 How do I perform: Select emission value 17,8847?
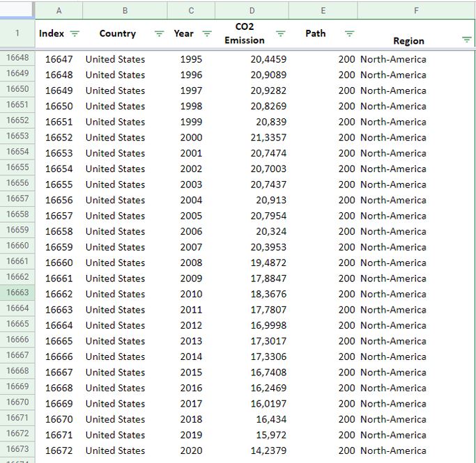(252, 278)
